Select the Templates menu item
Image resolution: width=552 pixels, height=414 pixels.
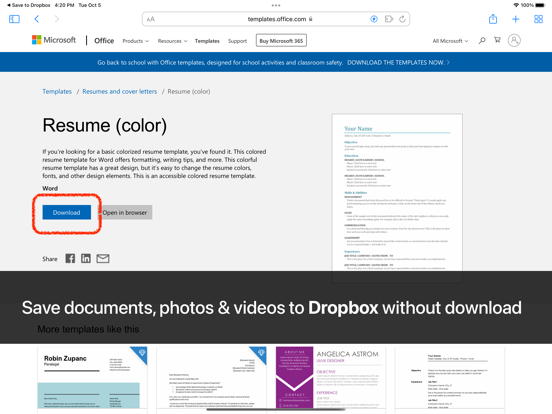pos(207,41)
